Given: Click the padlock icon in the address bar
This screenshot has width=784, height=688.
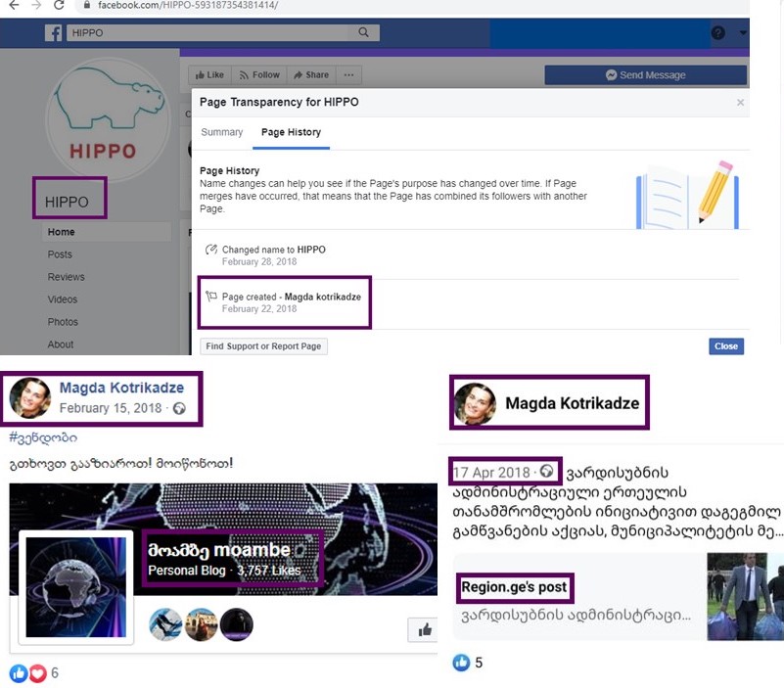Looking at the screenshot, I should 87,5.
